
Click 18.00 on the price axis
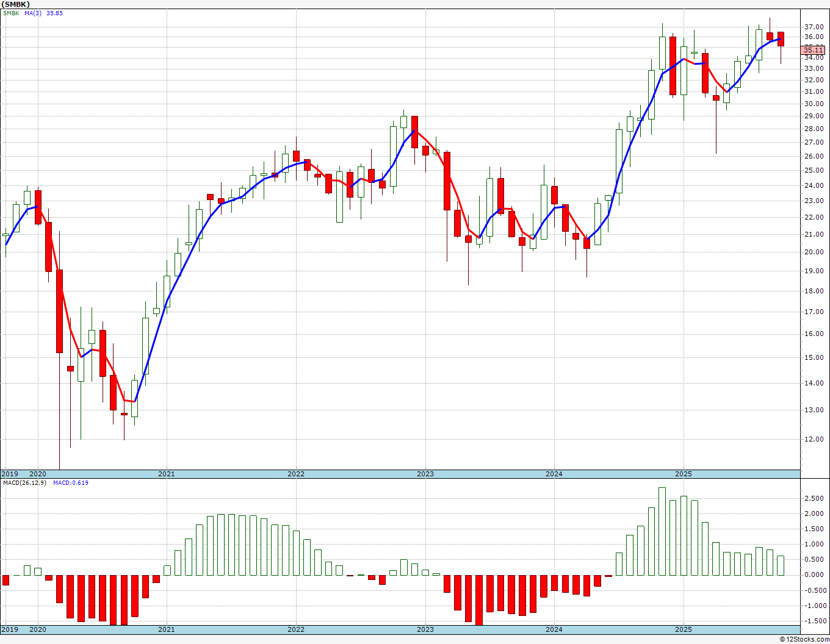point(814,291)
